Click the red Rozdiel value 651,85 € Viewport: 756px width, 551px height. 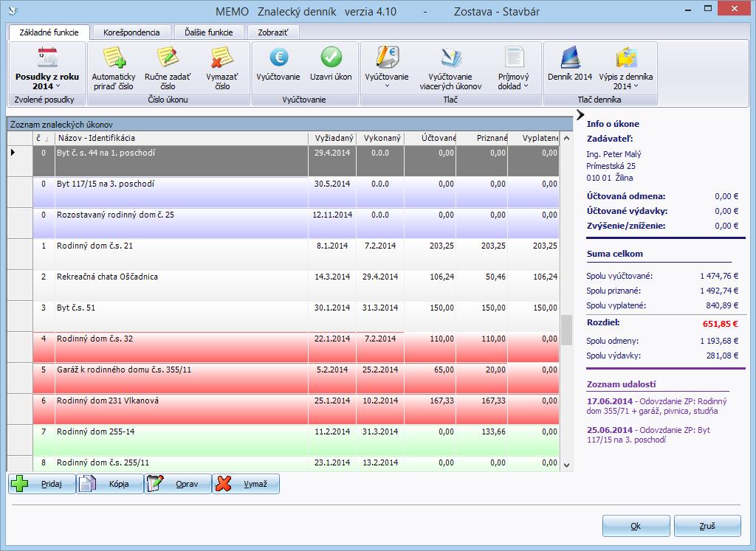[721, 324]
